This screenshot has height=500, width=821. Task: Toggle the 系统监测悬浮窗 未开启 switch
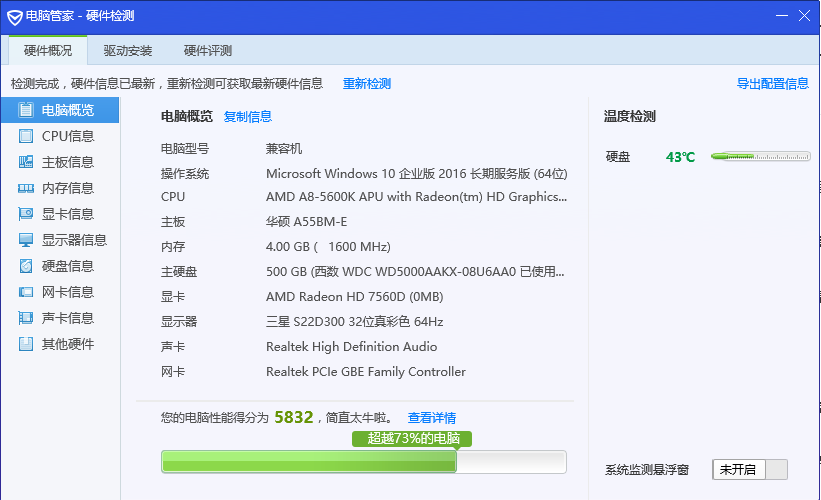[x=750, y=470]
